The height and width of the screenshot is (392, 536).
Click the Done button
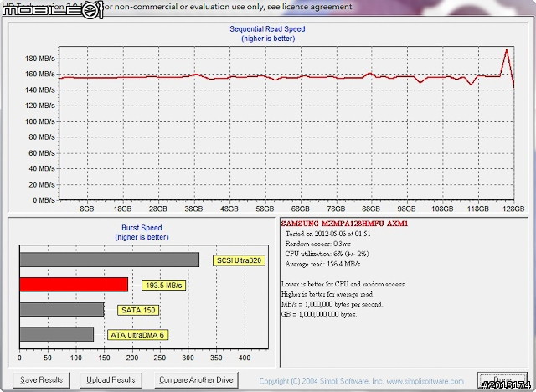pos(501,379)
